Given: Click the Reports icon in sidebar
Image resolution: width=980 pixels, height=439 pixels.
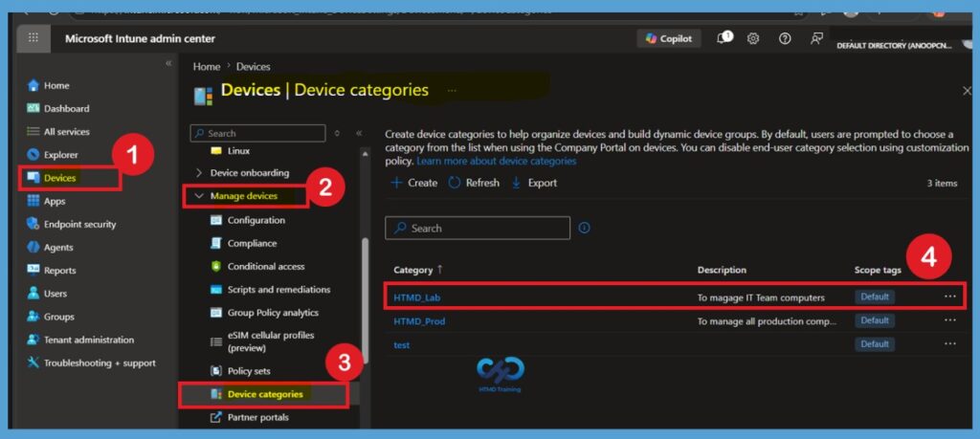Looking at the screenshot, I should 33,271.
